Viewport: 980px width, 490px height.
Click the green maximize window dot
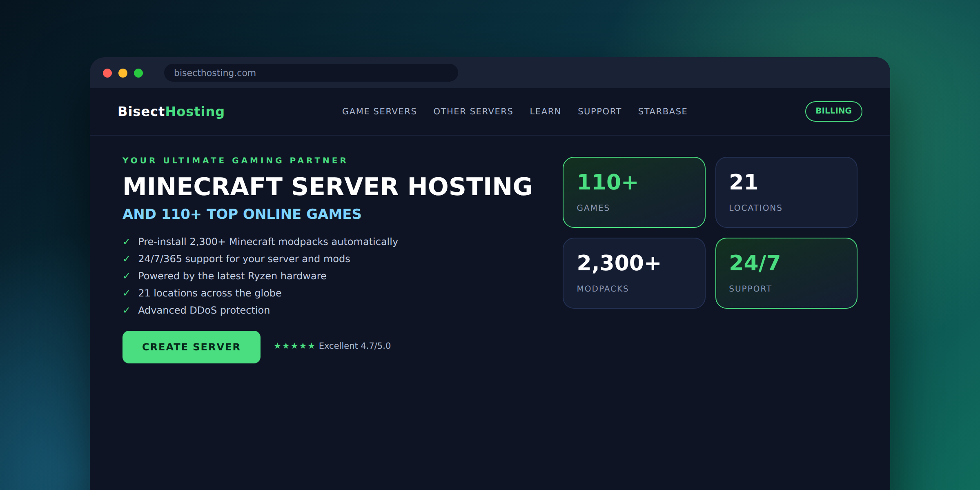(138, 73)
